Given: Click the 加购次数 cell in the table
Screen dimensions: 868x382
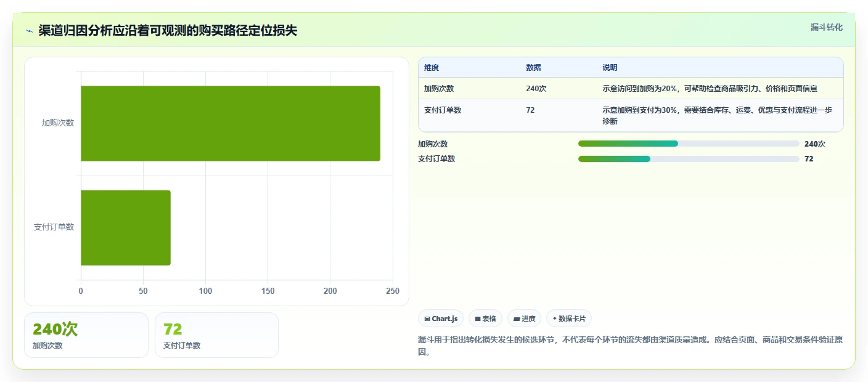Looking at the screenshot, I should (x=439, y=88).
